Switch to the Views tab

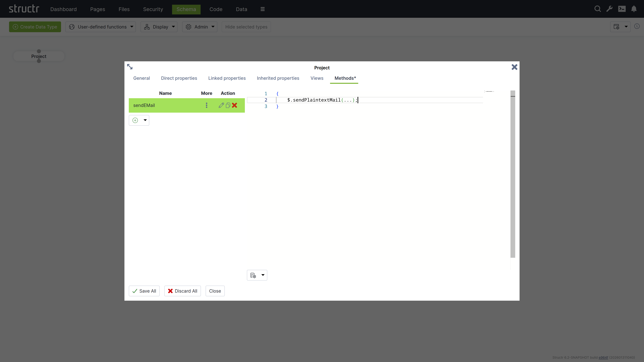pyautogui.click(x=317, y=78)
